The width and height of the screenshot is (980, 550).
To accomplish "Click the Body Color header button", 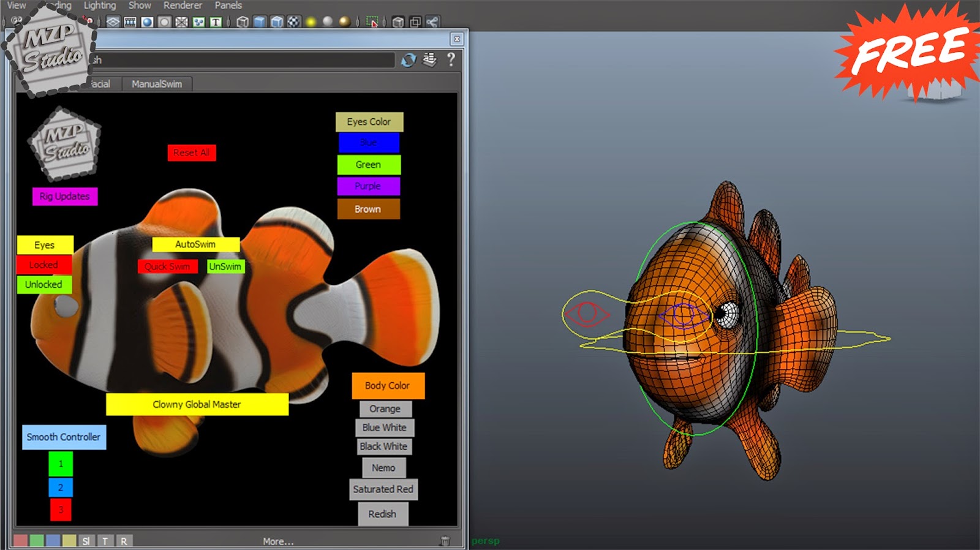I will click(388, 386).
